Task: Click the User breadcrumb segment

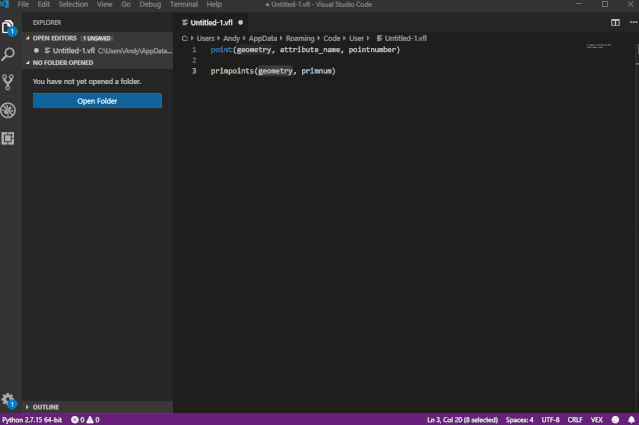Action: (357, 38)
